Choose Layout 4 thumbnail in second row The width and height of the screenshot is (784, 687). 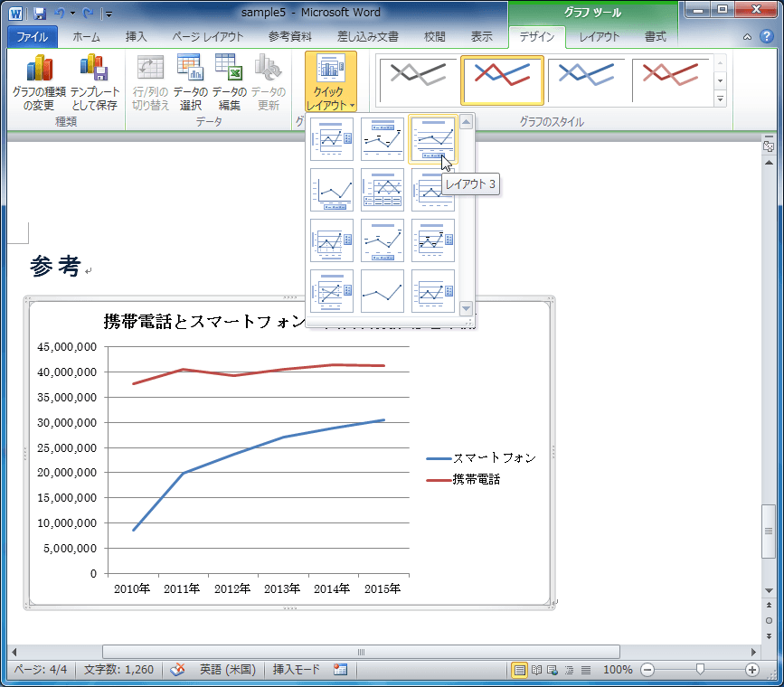pos(332,190)
